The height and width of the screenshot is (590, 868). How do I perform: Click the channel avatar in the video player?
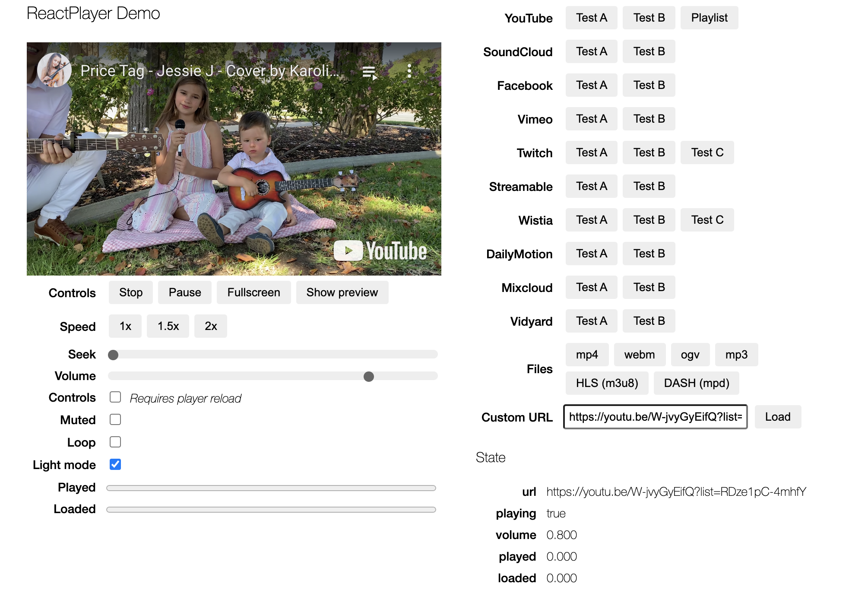coord(55,69)
